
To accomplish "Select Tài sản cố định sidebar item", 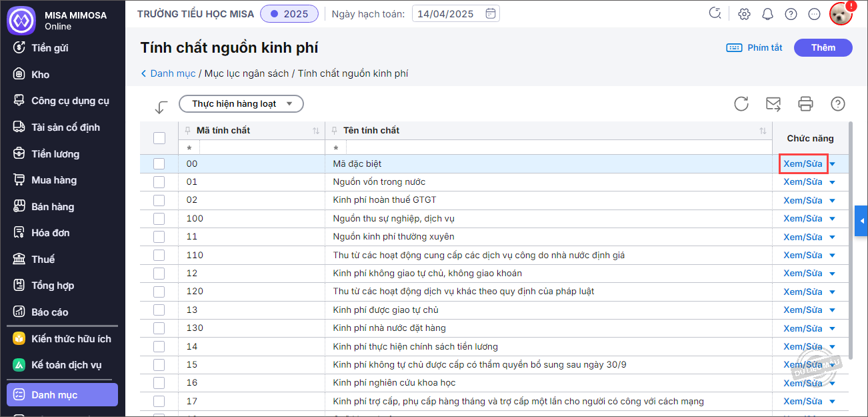I will tap(65, 127).
